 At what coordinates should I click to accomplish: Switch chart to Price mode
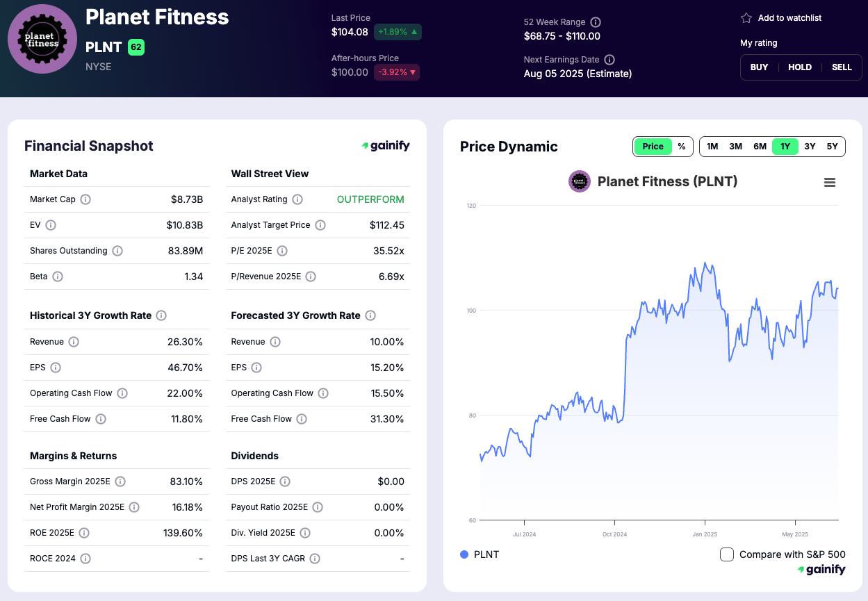click(653, 147)
